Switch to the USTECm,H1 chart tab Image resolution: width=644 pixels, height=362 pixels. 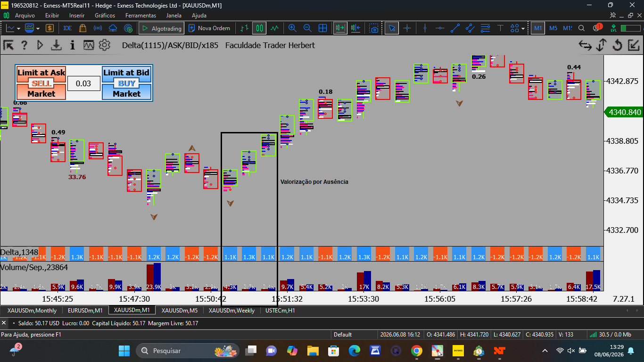coord(280,310)
